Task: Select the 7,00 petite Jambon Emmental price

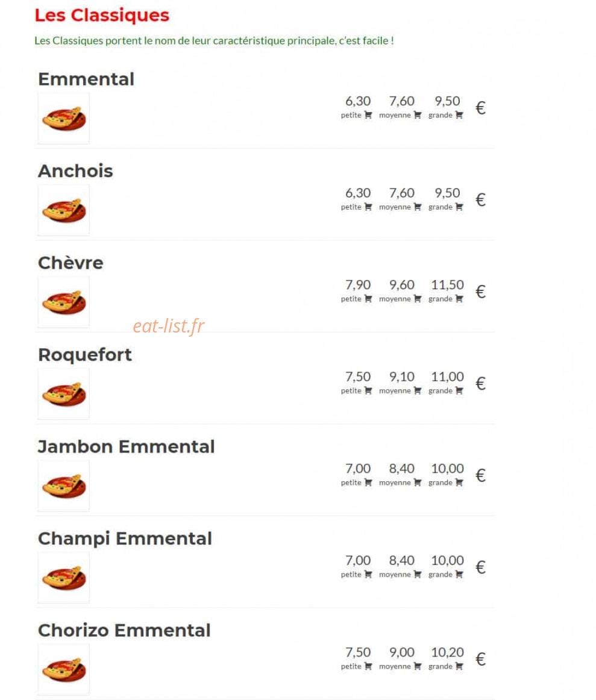Action: pos(357,469)
